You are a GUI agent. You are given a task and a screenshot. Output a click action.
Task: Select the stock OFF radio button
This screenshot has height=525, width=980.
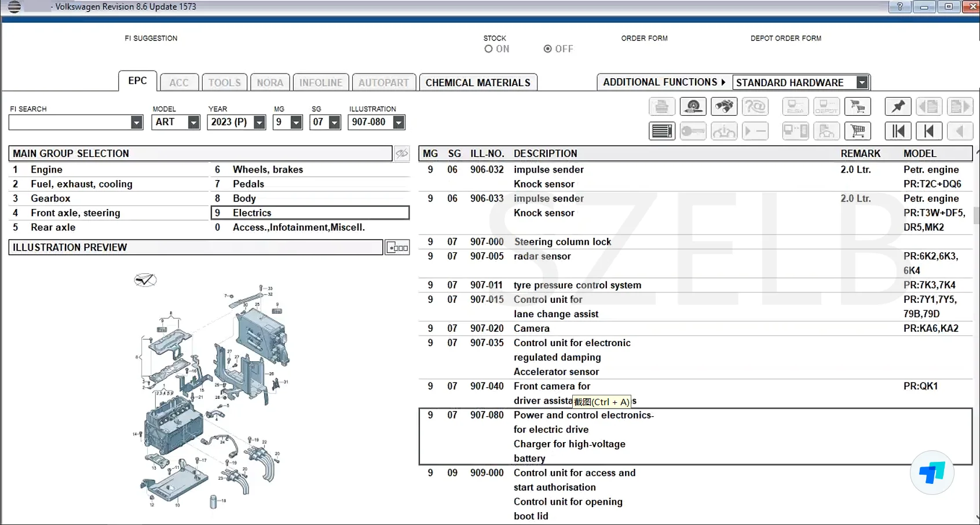[547, 49]
